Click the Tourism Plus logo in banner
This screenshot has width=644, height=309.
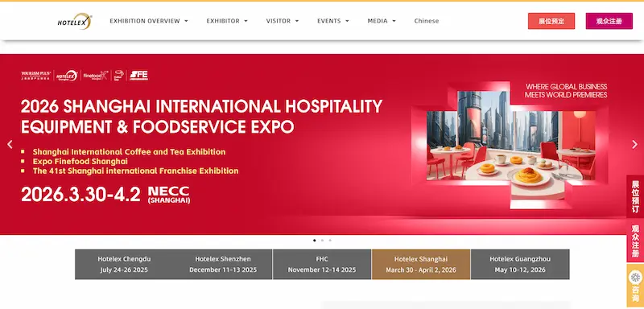point(35,76)
